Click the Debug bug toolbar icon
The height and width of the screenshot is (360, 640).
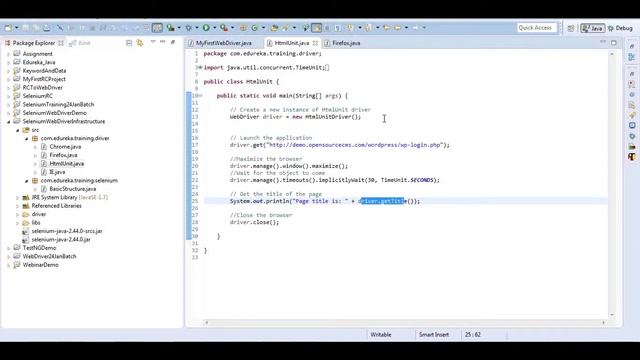point(189,28)
